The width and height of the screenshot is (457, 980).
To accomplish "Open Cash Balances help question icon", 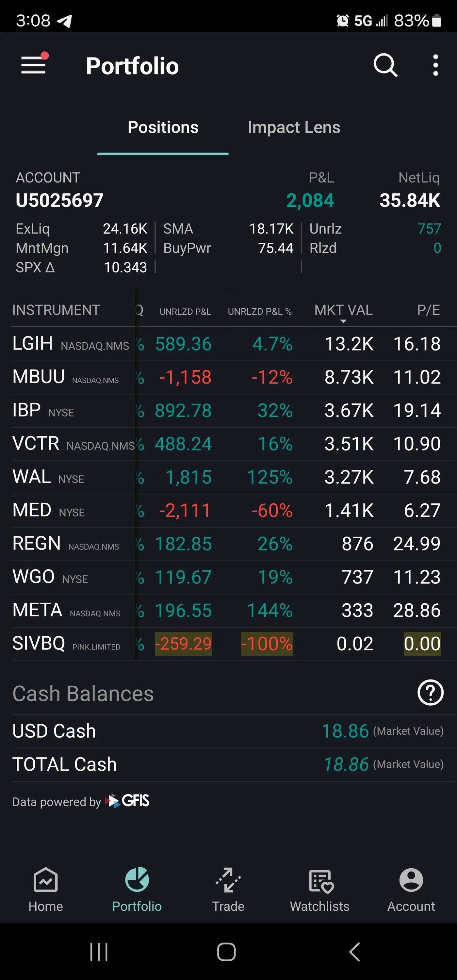I will [430, 693].
